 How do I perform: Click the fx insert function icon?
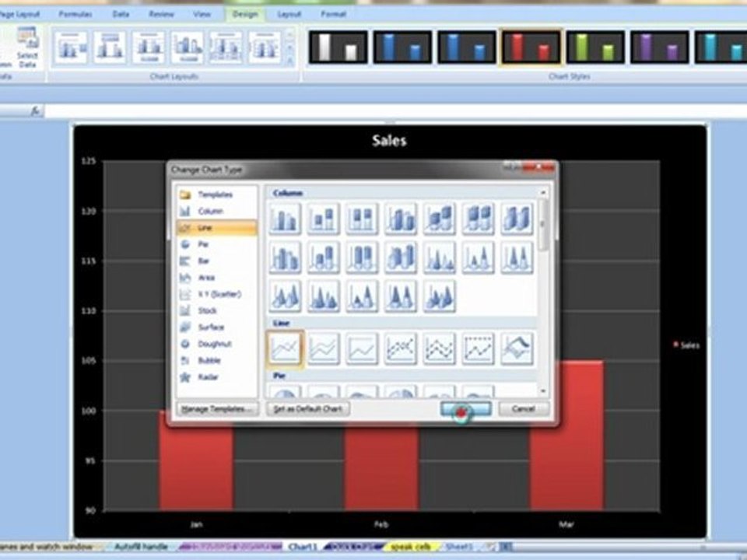pyautogui.click(x=35, y=111)
